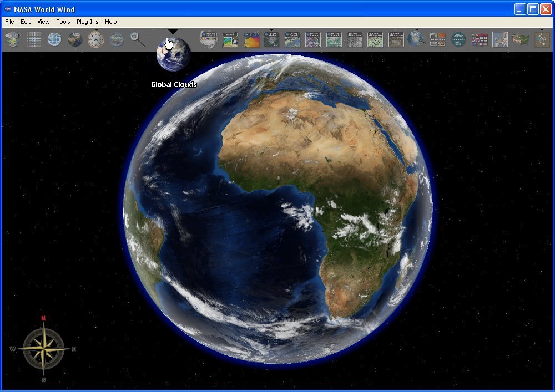Click the NASA logo in the title bar
The image size is (555, 392).
tap(7, 9)
